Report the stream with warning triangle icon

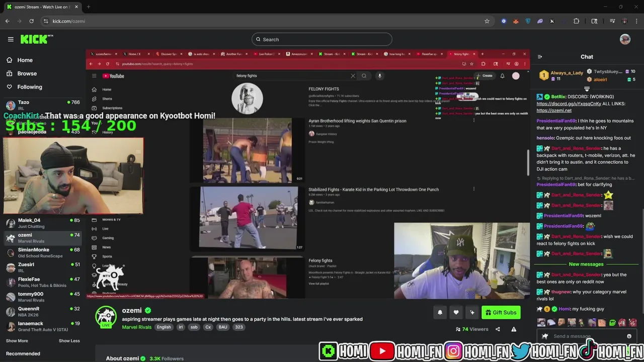tap(514, 329)
